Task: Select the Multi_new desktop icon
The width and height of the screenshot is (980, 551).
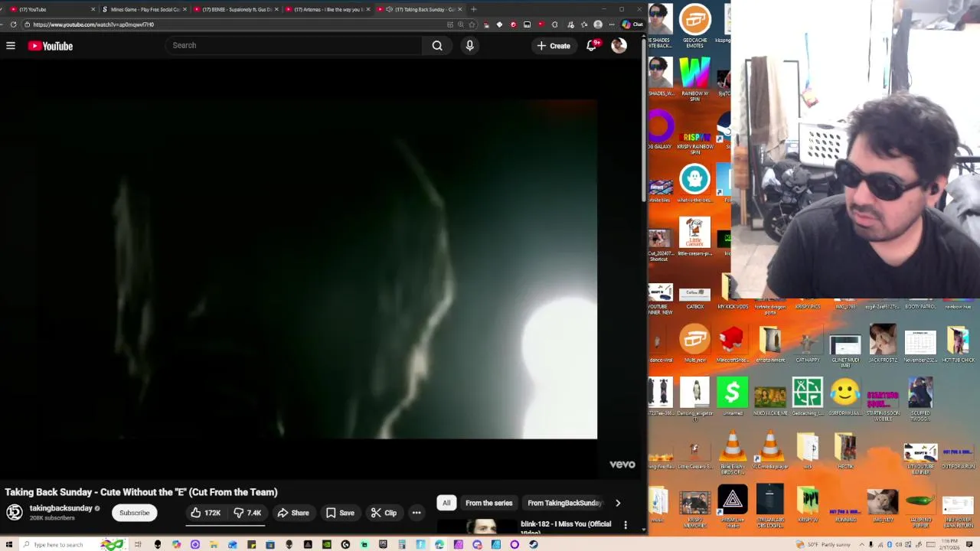Action: tap(694, 344)
